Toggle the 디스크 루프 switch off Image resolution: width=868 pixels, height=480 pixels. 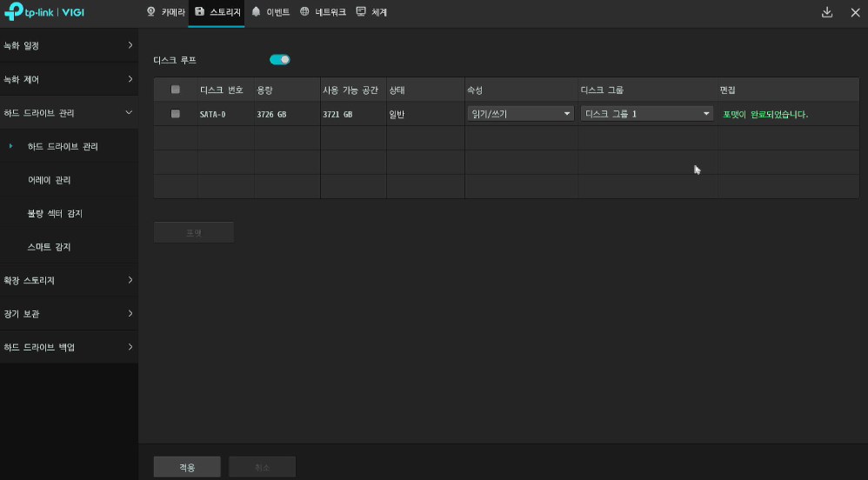click(279, 60)
